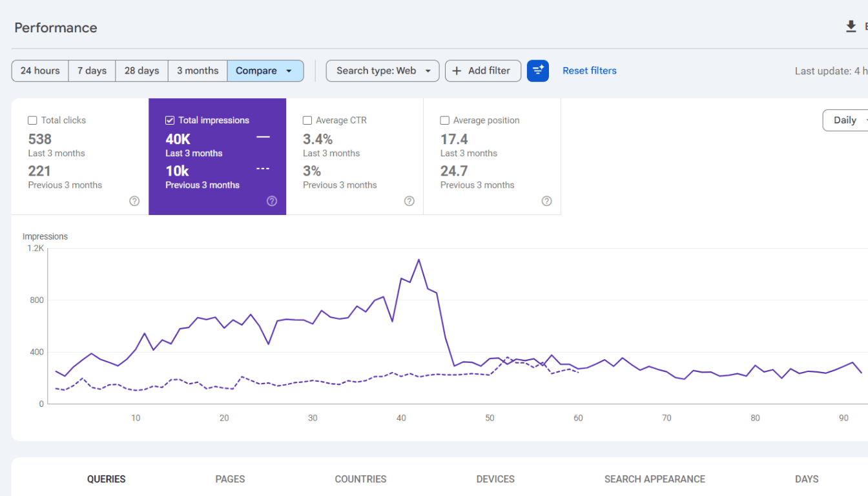Switch to the Countries tab

(x=360, y=479)
